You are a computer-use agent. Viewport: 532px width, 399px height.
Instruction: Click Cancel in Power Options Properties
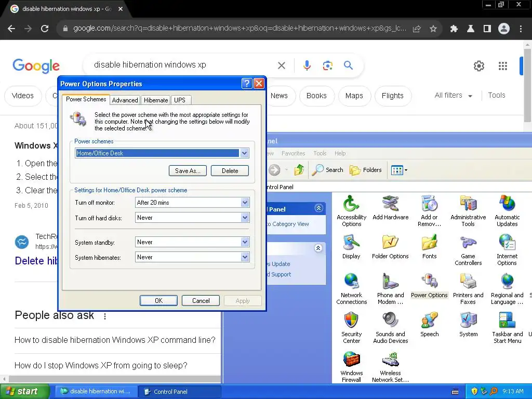201,301
